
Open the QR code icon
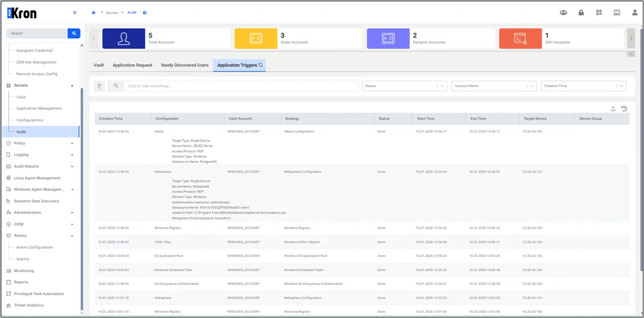pos(599,12)
